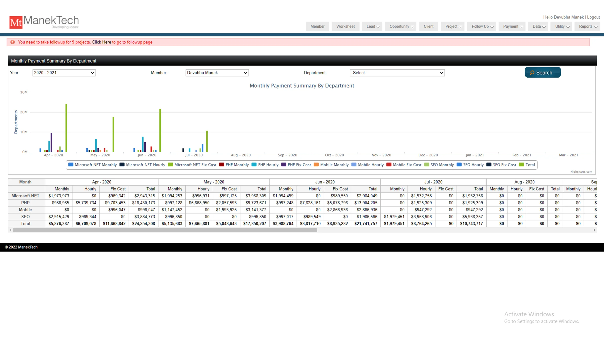
Task: Click the 'Click Here' followup link
Action: point(101,42)
